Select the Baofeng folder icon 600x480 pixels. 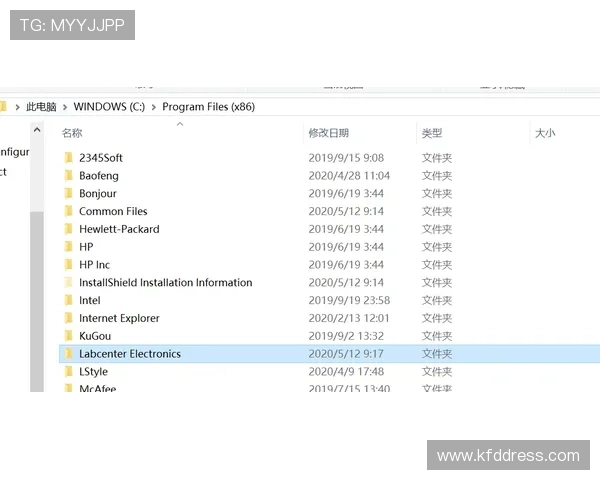point(68,176)
